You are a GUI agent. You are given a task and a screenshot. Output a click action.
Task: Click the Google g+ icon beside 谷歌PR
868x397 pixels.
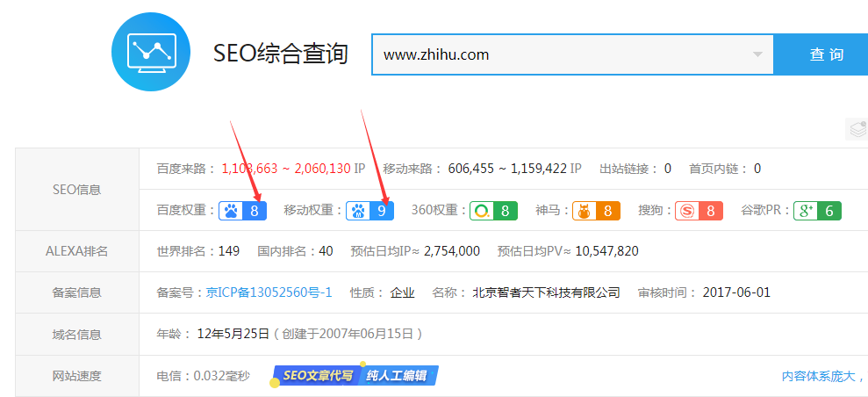coord(806,211)
